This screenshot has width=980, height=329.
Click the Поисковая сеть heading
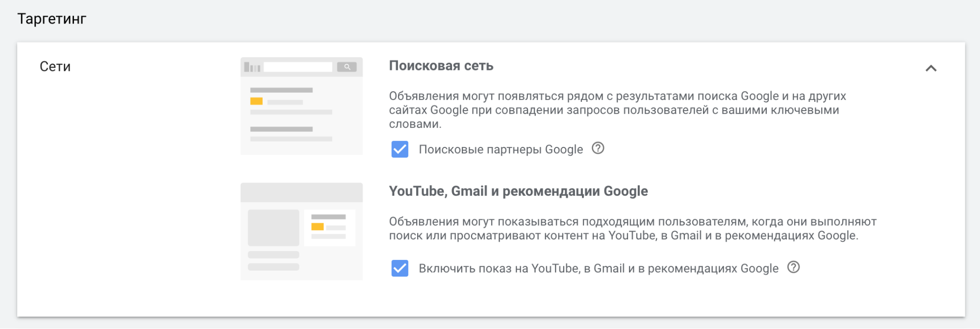(441, 66)
